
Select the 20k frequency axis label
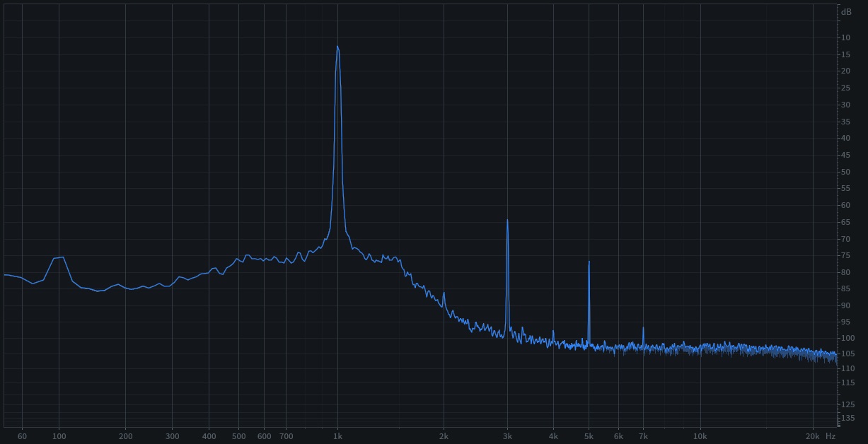click(812, 436)
